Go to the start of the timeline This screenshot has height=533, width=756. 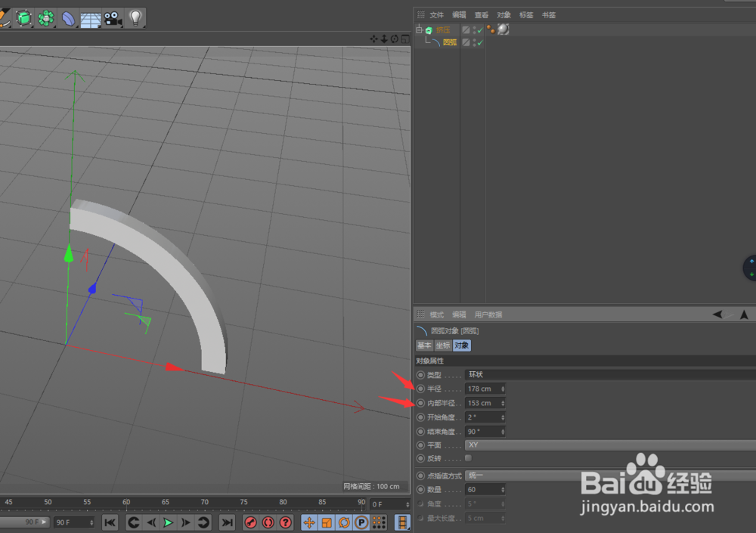click(110, 522)
